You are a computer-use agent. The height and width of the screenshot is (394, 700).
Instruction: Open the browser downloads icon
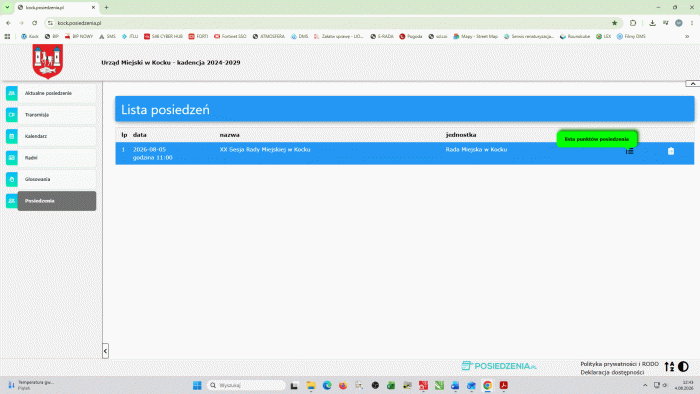point(652,23)
